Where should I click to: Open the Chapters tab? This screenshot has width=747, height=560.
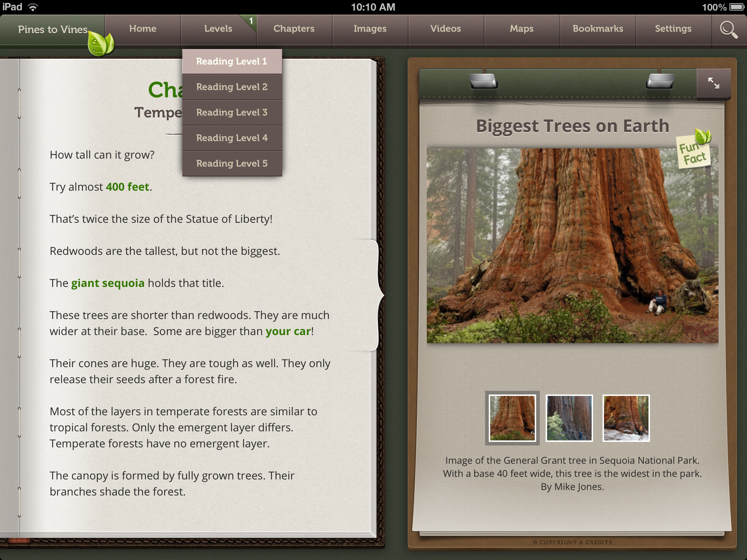[294, 29]
